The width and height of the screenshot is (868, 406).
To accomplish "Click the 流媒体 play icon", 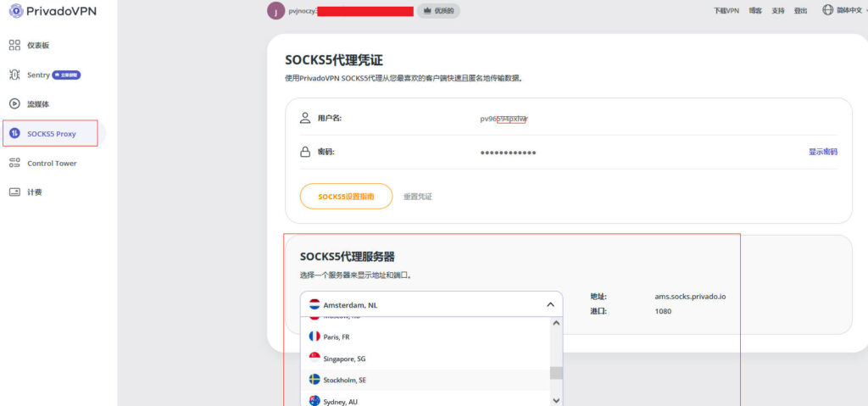I will tap(15, 104).
